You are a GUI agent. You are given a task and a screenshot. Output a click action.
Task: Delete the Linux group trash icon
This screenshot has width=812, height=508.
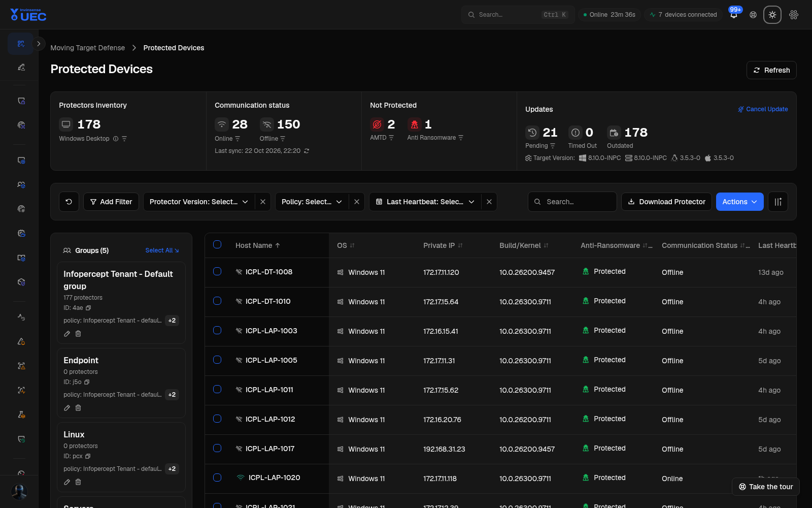pos(78,482)
